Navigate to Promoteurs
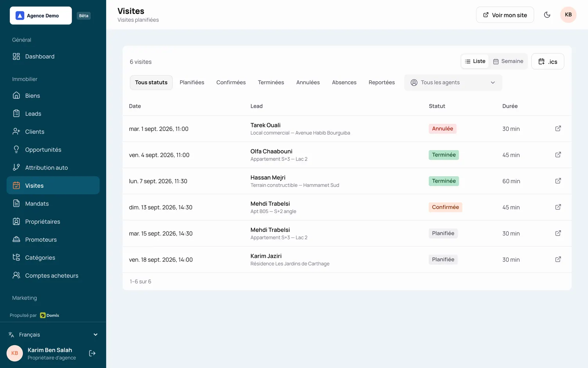Image resolution: width=588 pixels, height=368 pixels. point(53,240)
